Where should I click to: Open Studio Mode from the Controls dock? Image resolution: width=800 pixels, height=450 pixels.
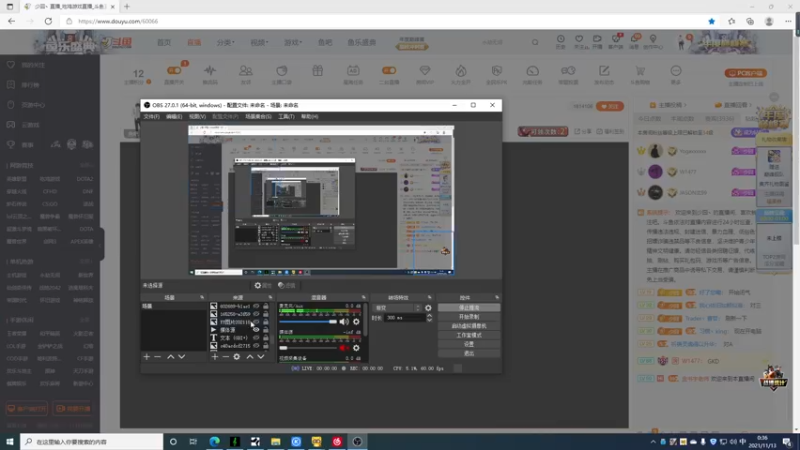[469, 335]
